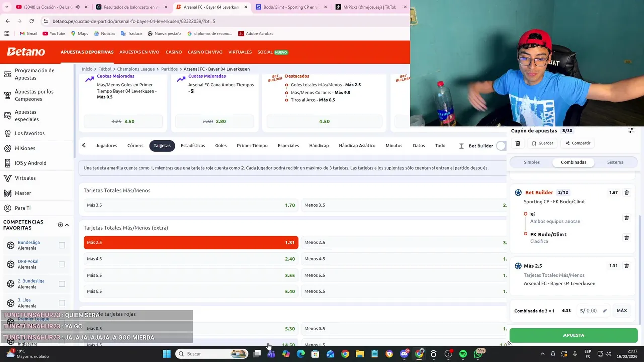Open Master sidebar item
This screenshot has width=644, height=362.
[x=23, y=193]
